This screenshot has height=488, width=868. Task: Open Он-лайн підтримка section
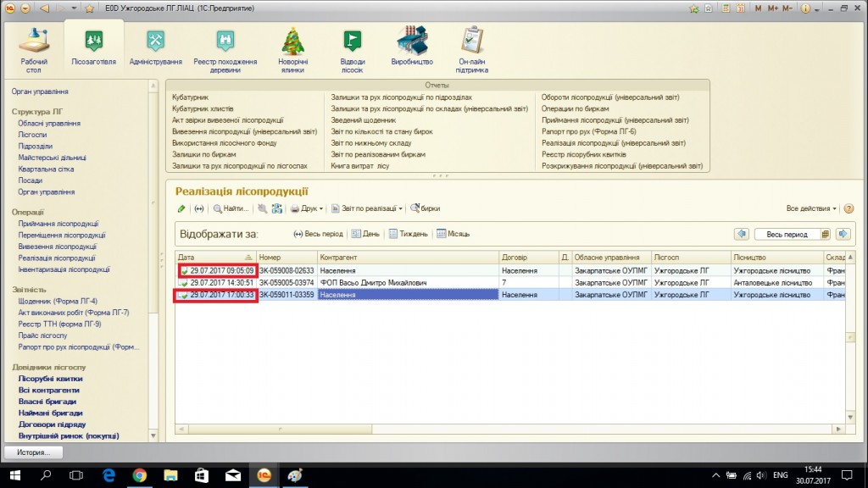pyautogui.click(x=471, y=47)
